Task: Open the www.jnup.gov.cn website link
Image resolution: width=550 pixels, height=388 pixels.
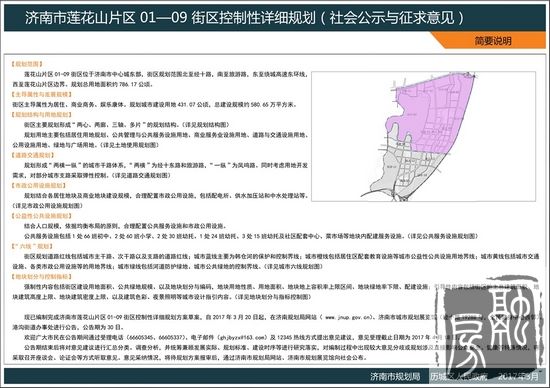Action: (348, 317)
